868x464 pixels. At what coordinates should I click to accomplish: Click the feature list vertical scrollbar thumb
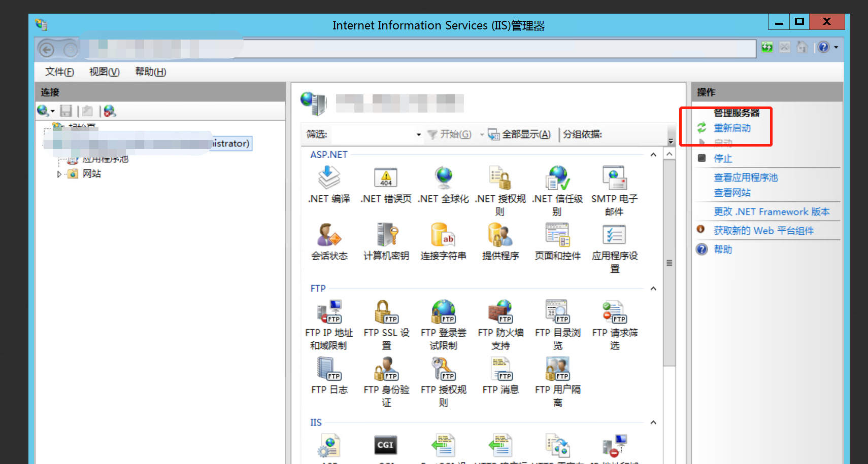tap(669, 263)
